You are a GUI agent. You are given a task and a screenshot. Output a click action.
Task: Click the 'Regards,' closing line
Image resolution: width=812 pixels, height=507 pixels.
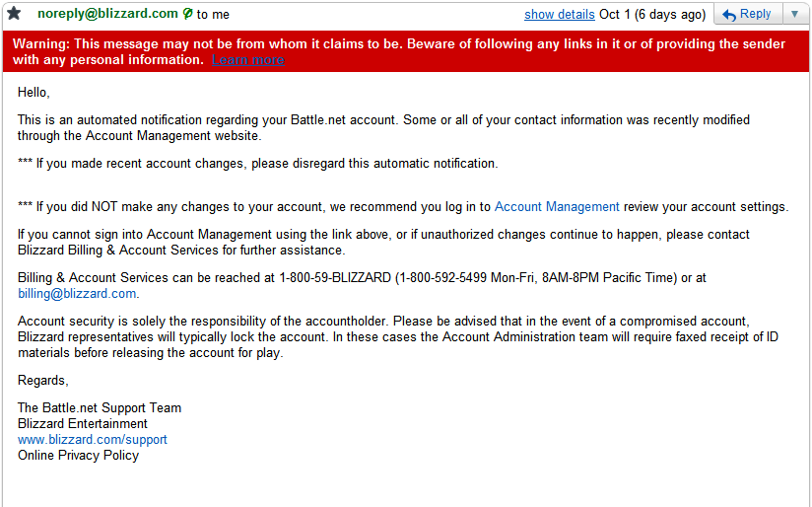(43, 381)
